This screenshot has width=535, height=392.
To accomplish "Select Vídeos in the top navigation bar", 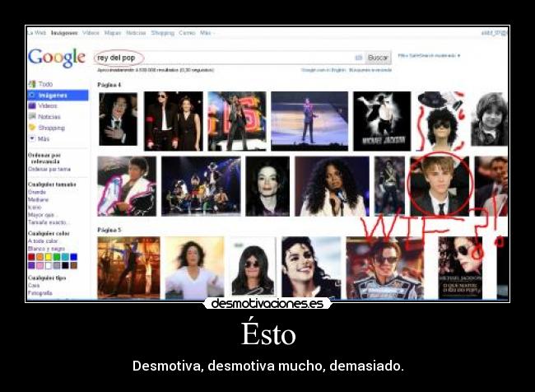I will coord(91,33).
